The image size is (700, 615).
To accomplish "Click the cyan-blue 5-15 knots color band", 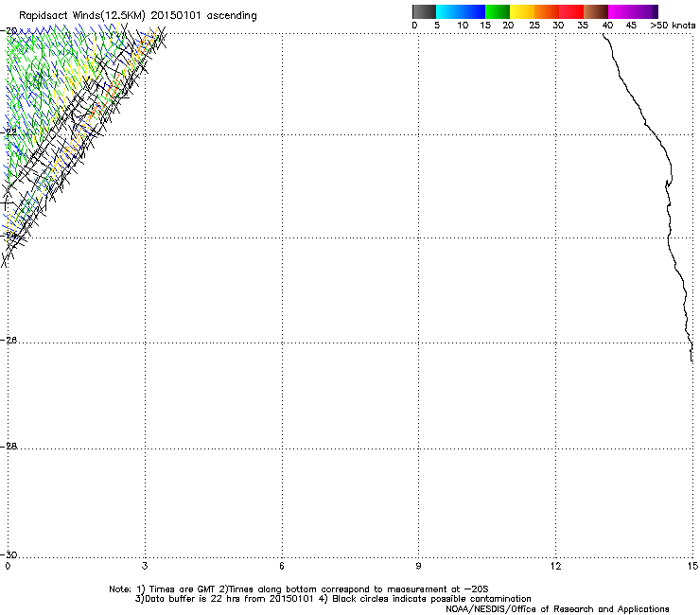I will coord(461,11).
